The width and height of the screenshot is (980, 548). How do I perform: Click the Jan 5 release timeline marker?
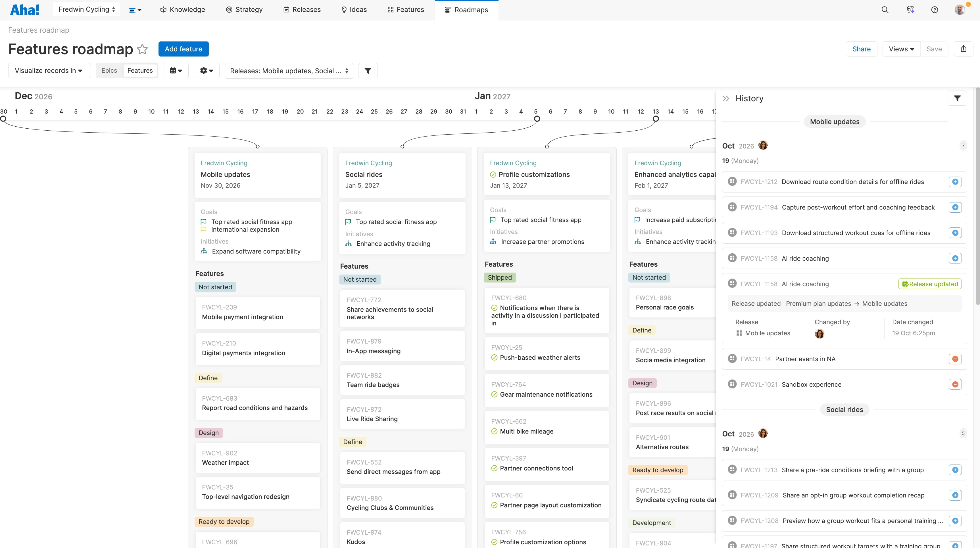tap(537, 119)
